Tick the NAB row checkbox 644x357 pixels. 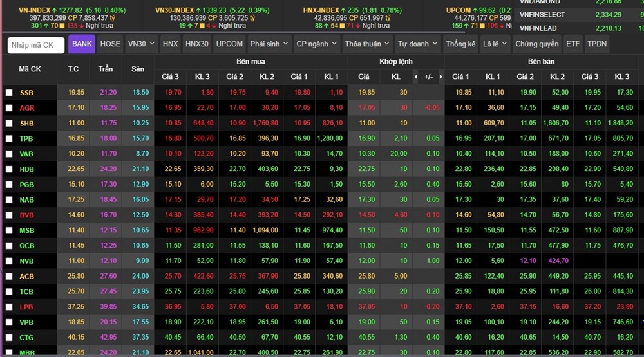pos(9,200)
